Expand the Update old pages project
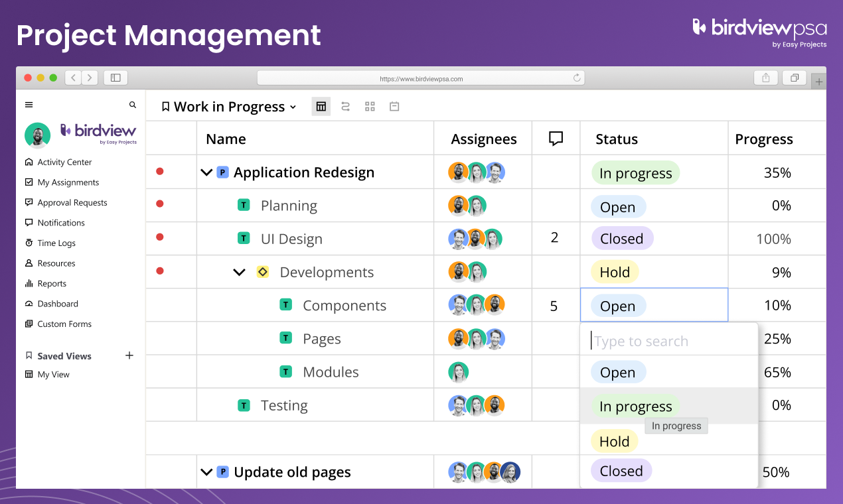The width and height of the screenshot is (843, 504). pos(206,472)
